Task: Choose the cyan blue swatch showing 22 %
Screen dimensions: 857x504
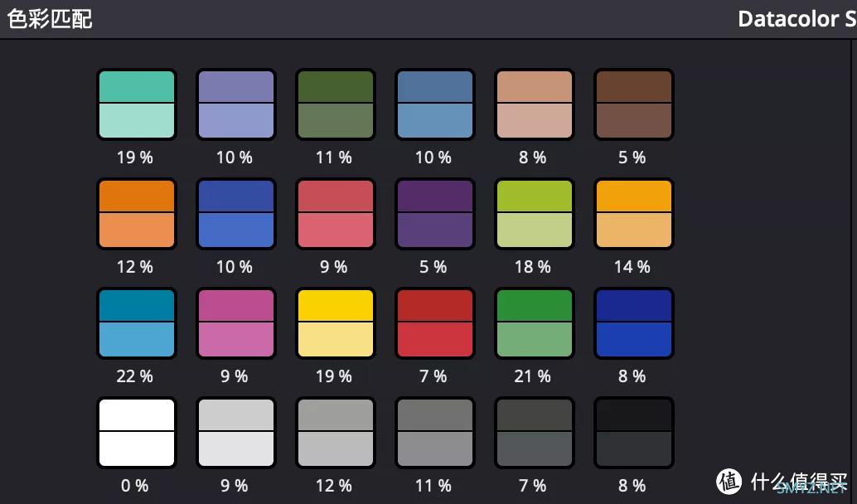Action: [x=137, y=322]
